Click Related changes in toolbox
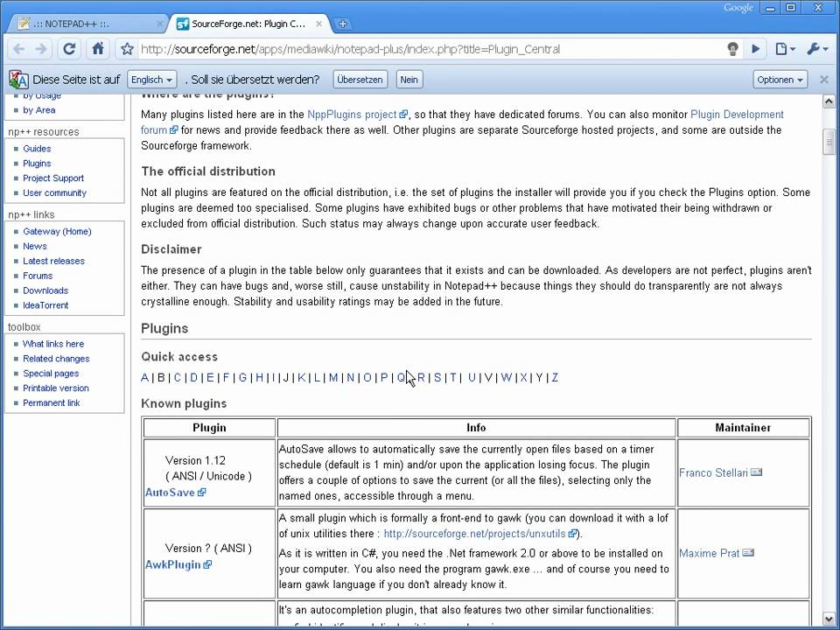840x630 pixels. point(56,359)
